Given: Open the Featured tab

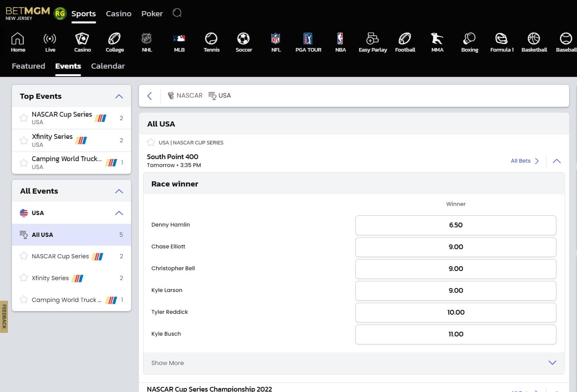Looking at the screenshot, I should [29, 66].
